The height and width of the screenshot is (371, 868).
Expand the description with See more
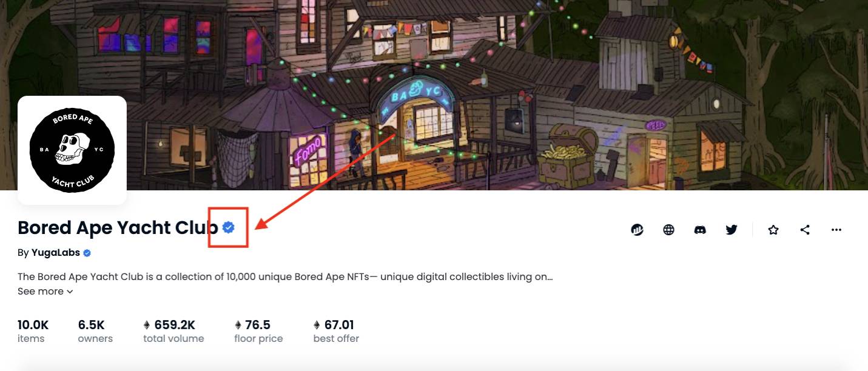[x=41, y=292]
